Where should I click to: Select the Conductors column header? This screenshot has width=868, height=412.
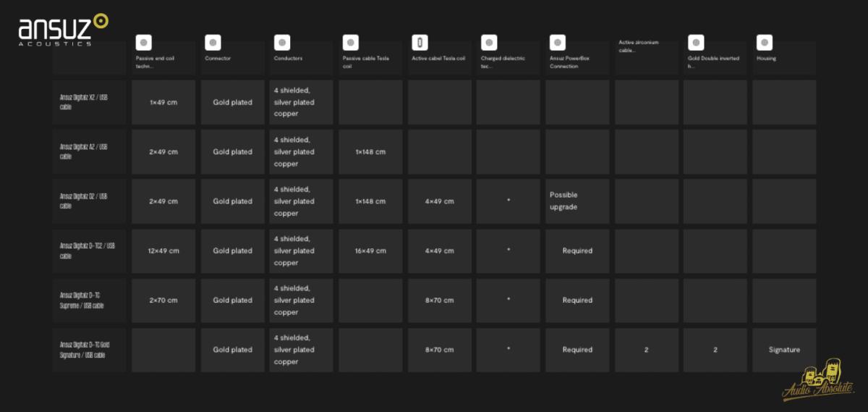288,59
